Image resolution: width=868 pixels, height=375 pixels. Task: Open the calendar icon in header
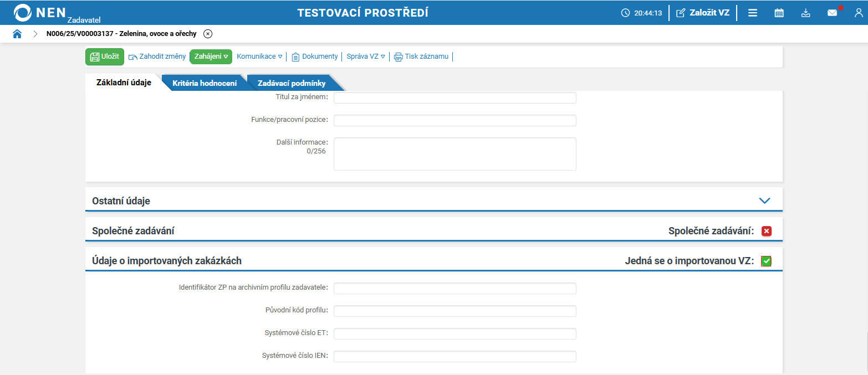779,13
